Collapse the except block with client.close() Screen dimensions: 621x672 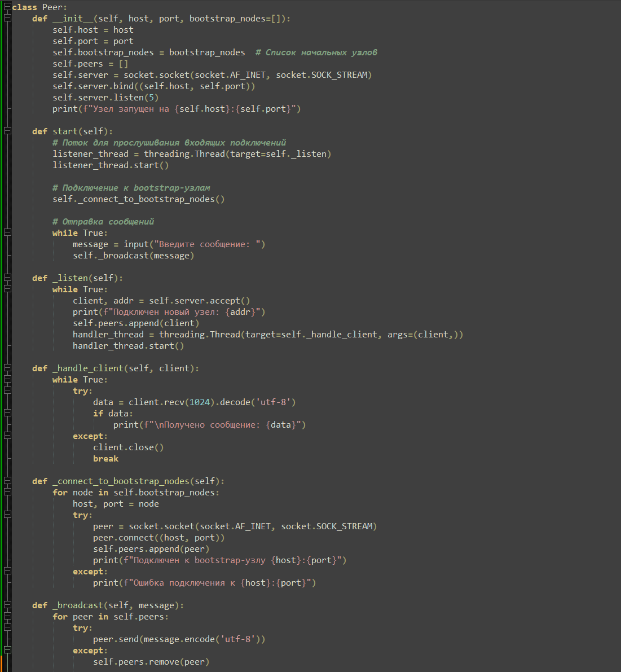pos(7,436)
